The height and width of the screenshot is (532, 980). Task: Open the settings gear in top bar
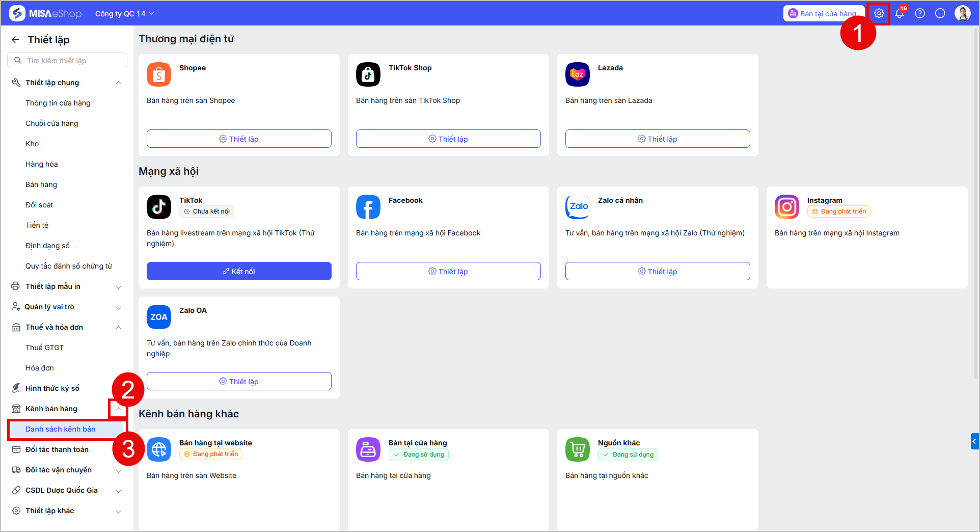tap(879, 13)
